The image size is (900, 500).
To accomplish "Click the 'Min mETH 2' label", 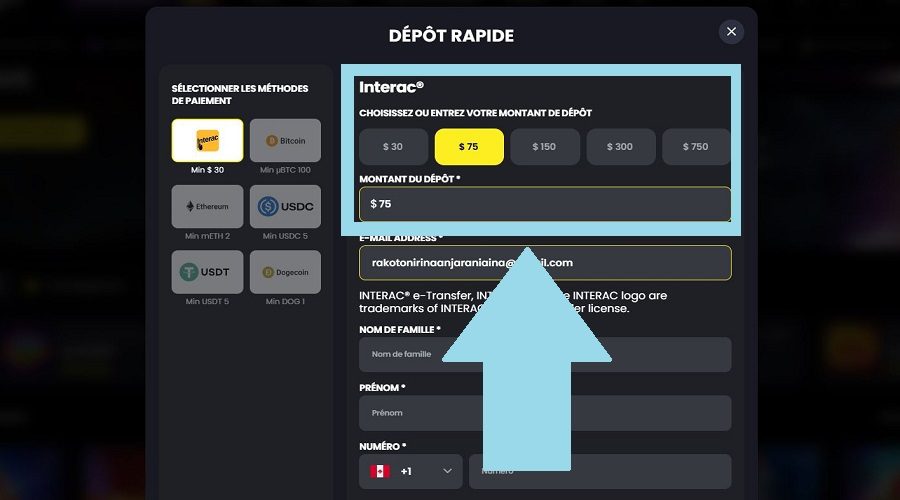I will [207, 236].
